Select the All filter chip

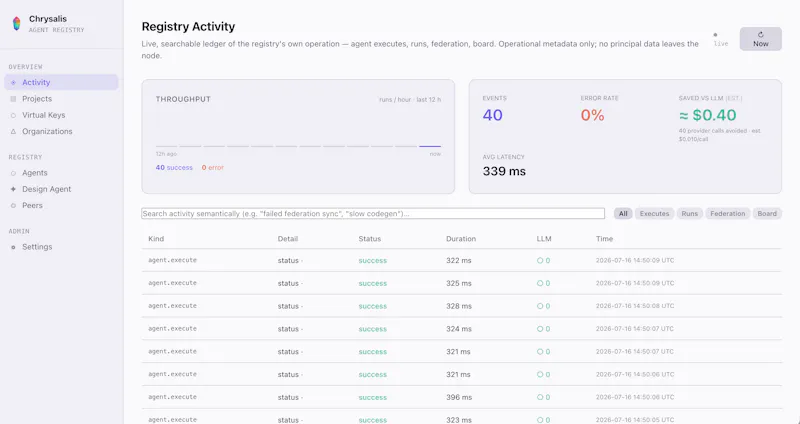(623, 214)
